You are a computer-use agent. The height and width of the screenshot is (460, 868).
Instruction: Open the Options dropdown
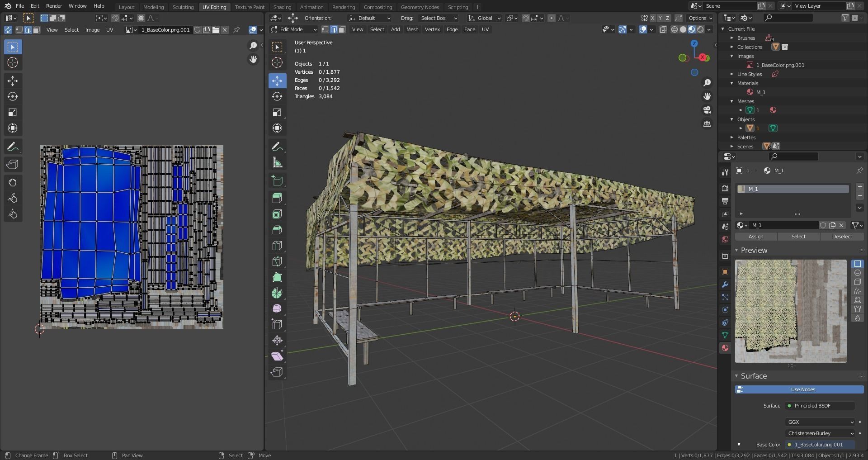click(x=700, y=18)
